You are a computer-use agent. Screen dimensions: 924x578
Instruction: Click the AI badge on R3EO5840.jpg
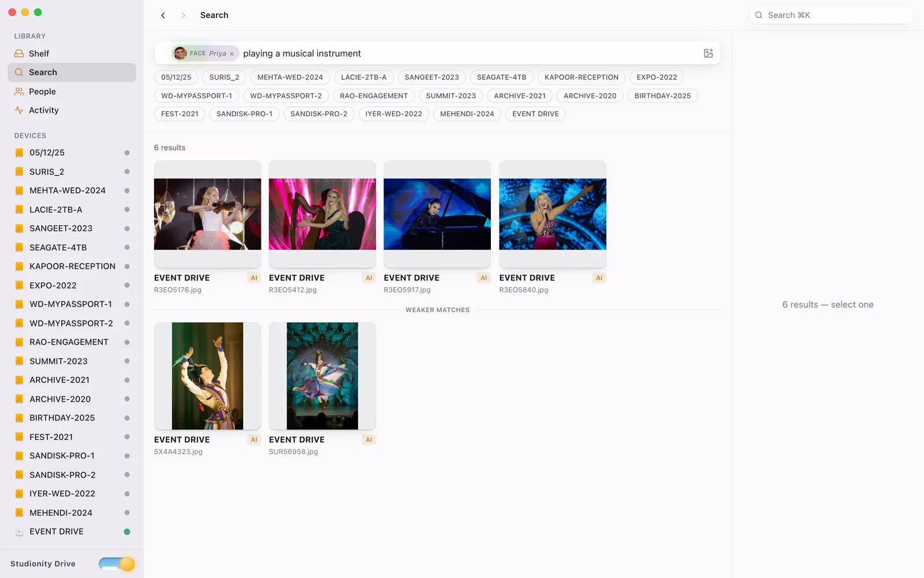pos(599,278)
